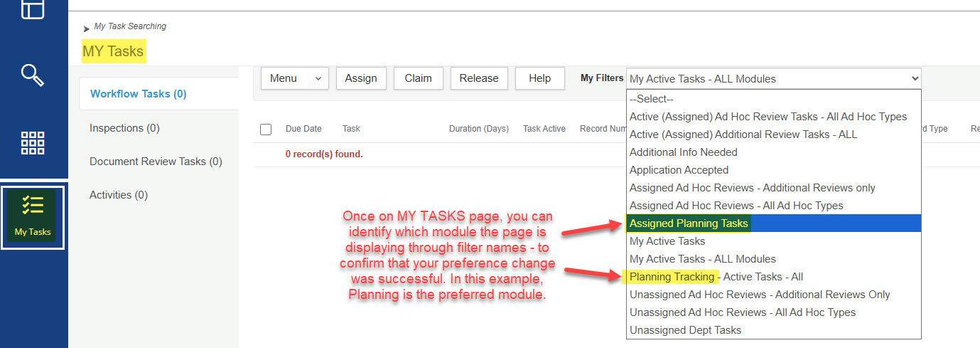Click the dashboard layout icon at top
This screenshot has width=980, height=348.
coord(33,9)
